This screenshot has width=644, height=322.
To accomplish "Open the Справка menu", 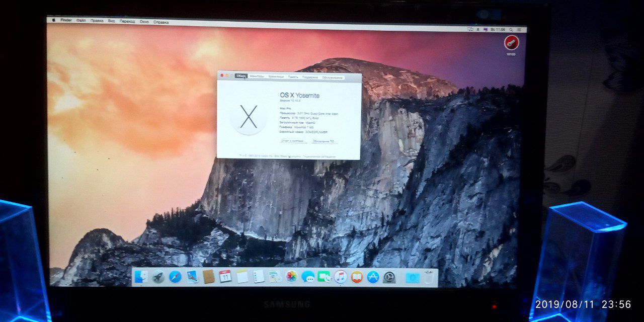I will coord(161,22).
